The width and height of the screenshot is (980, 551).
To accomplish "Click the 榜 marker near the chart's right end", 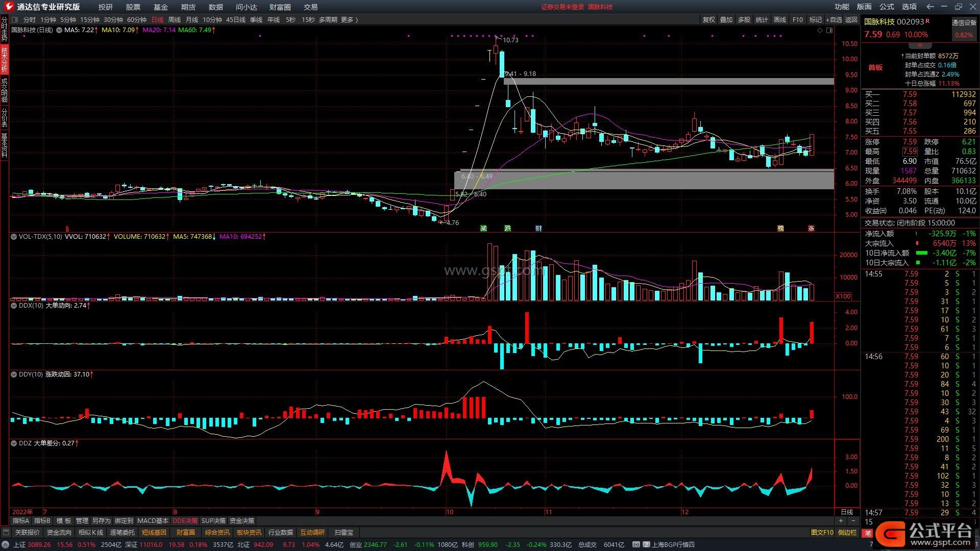I will 780,228.
